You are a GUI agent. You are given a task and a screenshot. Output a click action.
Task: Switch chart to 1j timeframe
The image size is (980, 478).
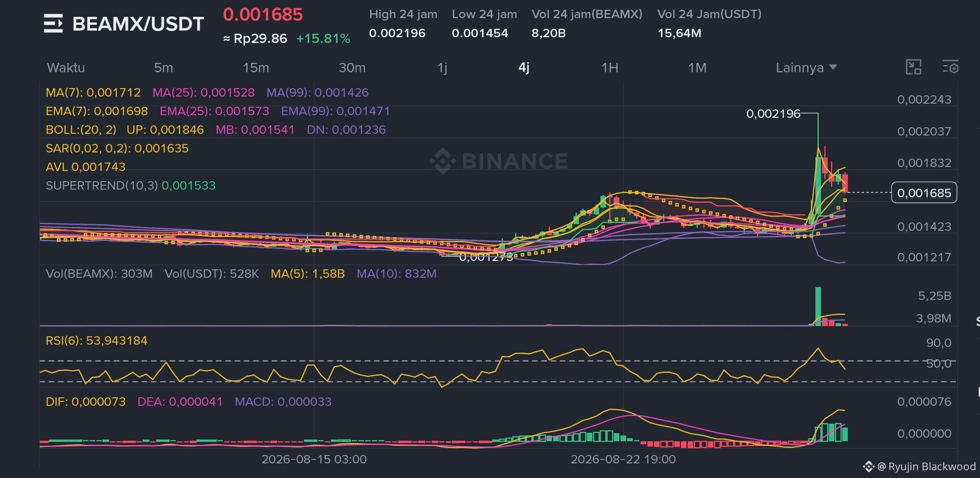(x=442, y=68)
